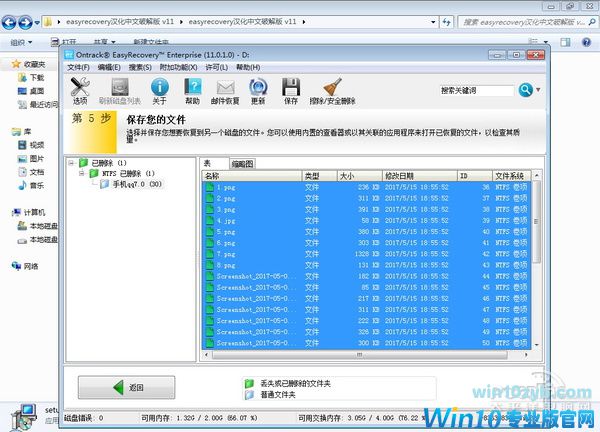The image size is (600, 432).
Task: Sort by the 大小 column header
Action: (360, 176)
